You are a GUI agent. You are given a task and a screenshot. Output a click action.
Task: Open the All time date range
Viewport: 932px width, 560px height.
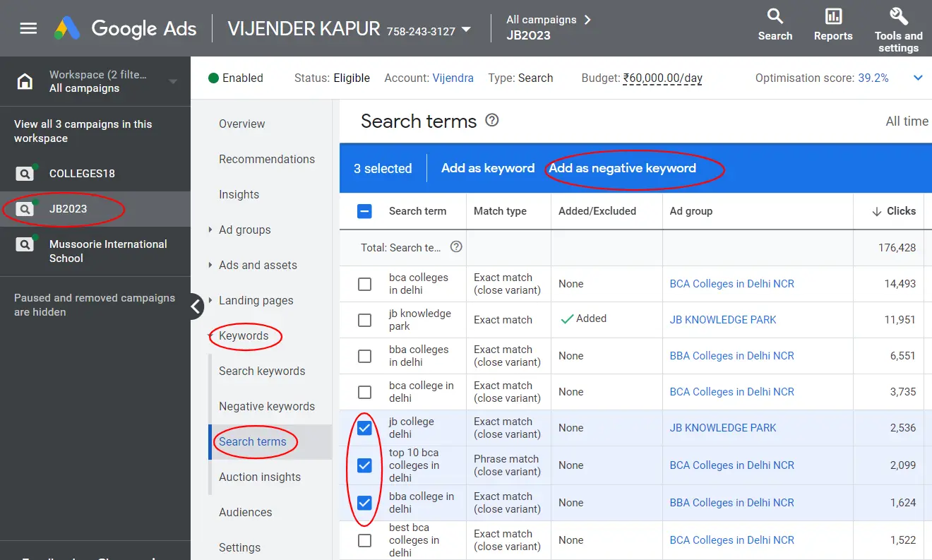[x=907, y=121]
